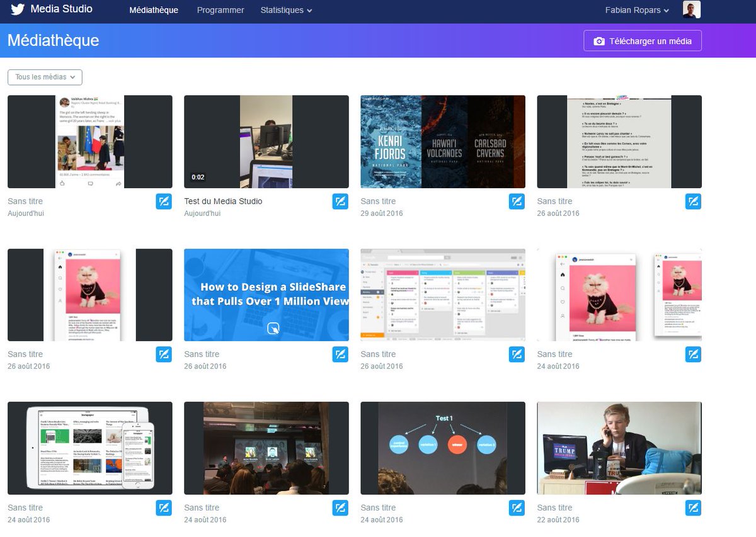Click tweet icon for the Trump poster photo
The height and width of the screenshot is (537, 756).
(693, 508)
